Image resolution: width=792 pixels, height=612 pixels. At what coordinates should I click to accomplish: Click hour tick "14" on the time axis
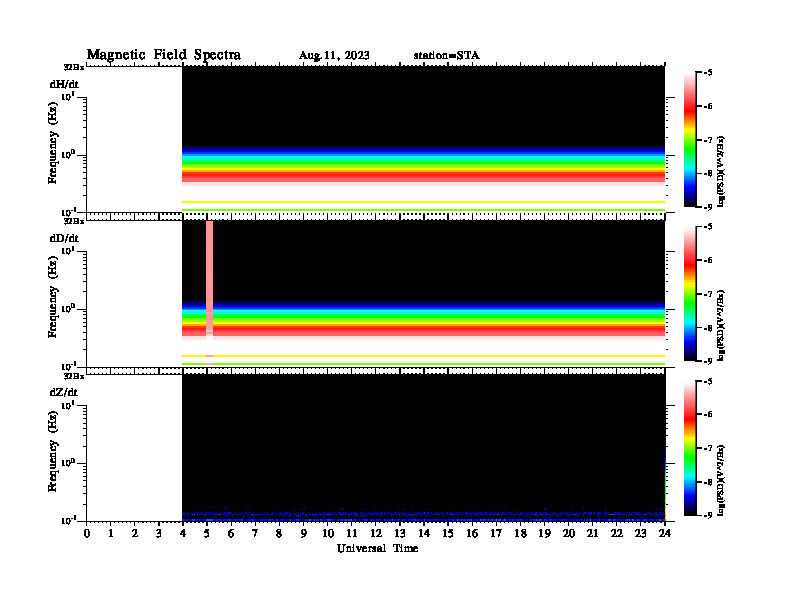424,533
